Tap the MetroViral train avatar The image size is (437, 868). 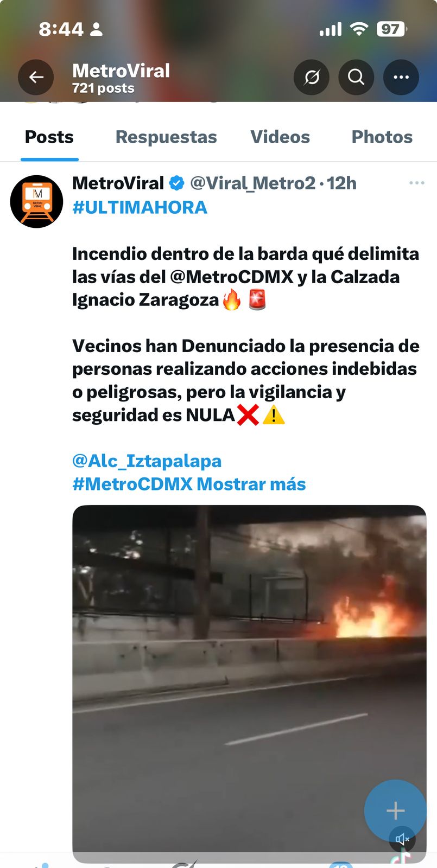tap(37, 201)
